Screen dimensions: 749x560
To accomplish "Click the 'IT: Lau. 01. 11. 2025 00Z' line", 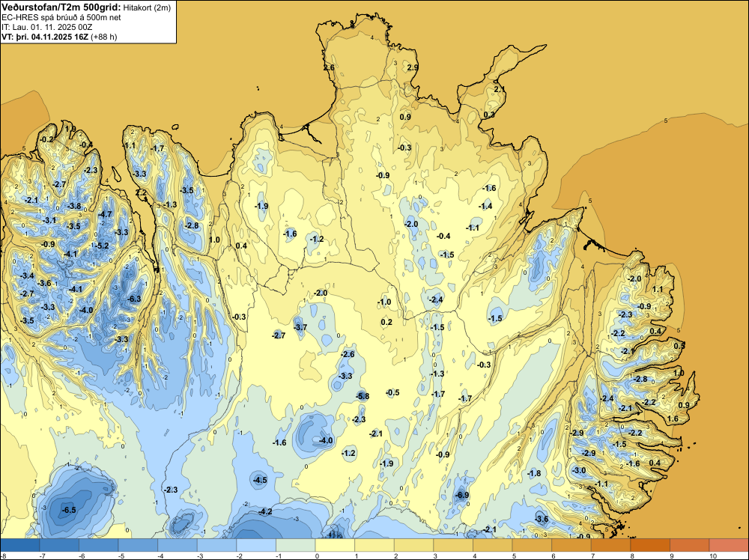I will coord(46,27).
